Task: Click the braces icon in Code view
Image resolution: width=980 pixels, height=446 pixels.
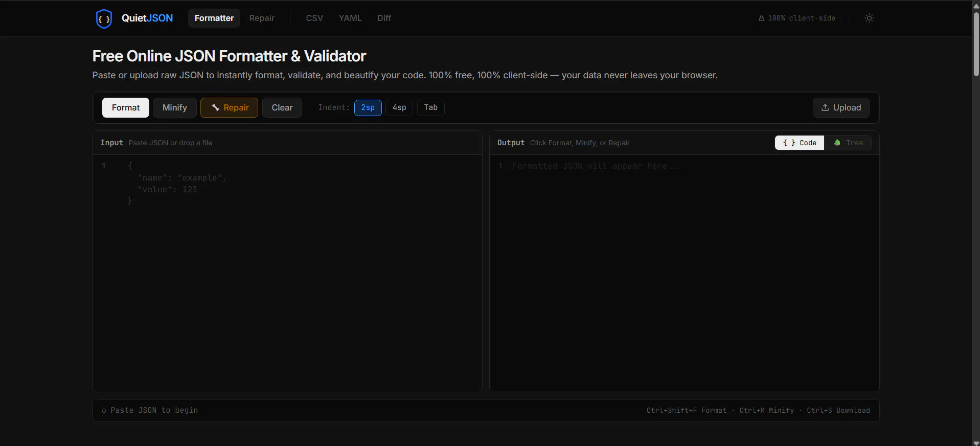Action: click(x=789, y=143)
